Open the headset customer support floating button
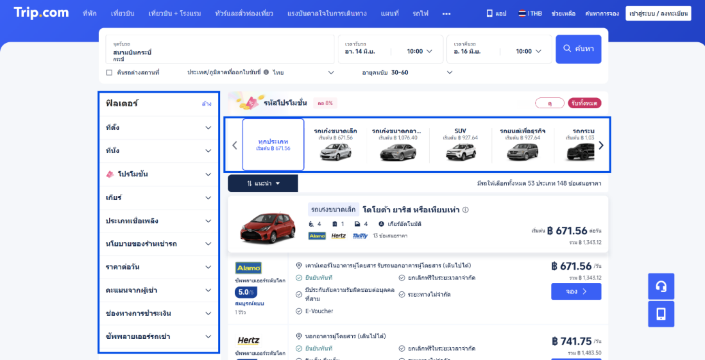Screen dimensions: 705x360 [661, 286]
